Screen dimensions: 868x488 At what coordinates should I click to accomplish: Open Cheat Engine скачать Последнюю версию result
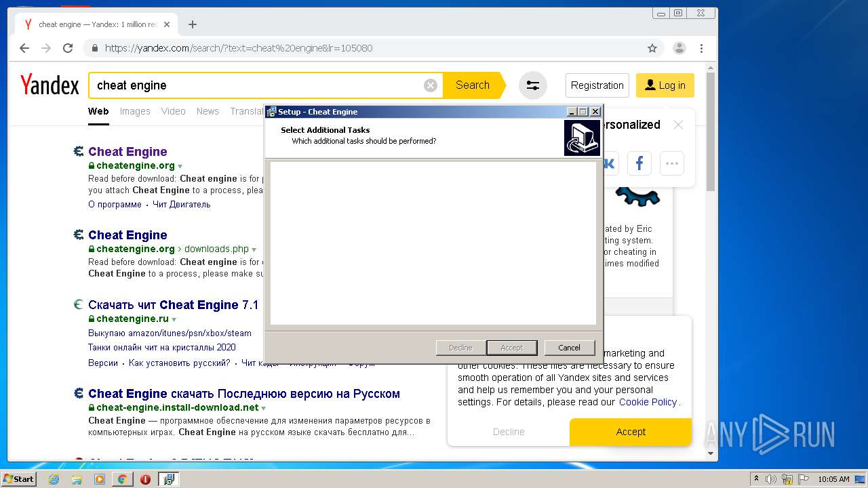click(x=244, y=394)
